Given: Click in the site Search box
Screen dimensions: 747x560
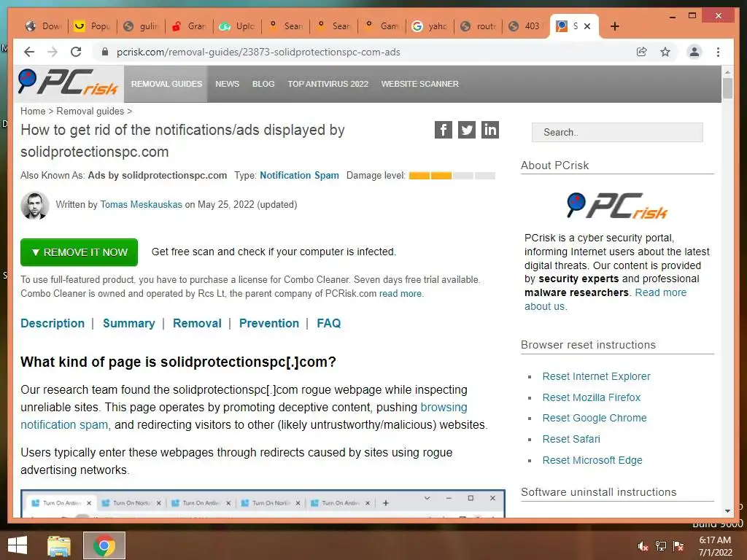Looking at the screenshot, I should pyautogui.click(x=617, y=133).
